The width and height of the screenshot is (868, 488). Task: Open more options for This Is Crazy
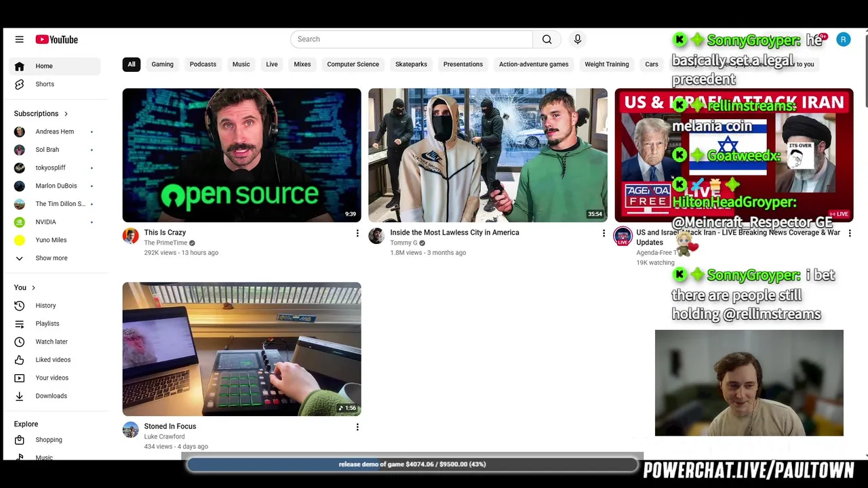point(357,233)
